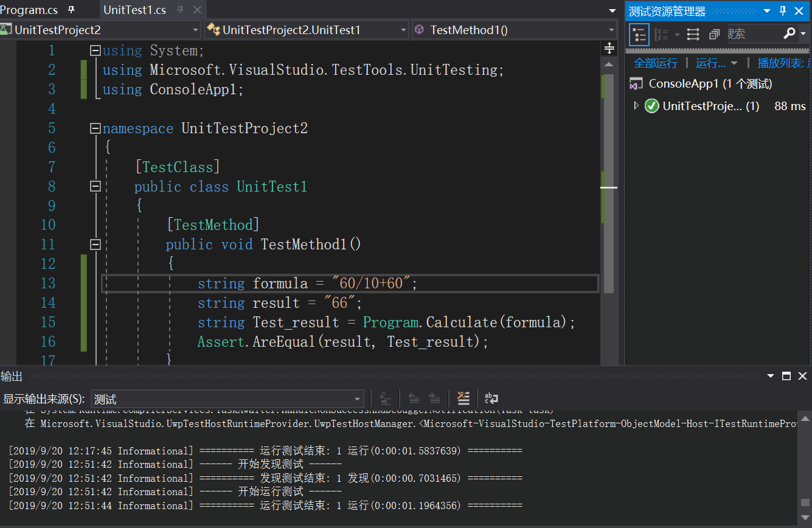Click the 运行... (Run) link

(x=710, y=63)
